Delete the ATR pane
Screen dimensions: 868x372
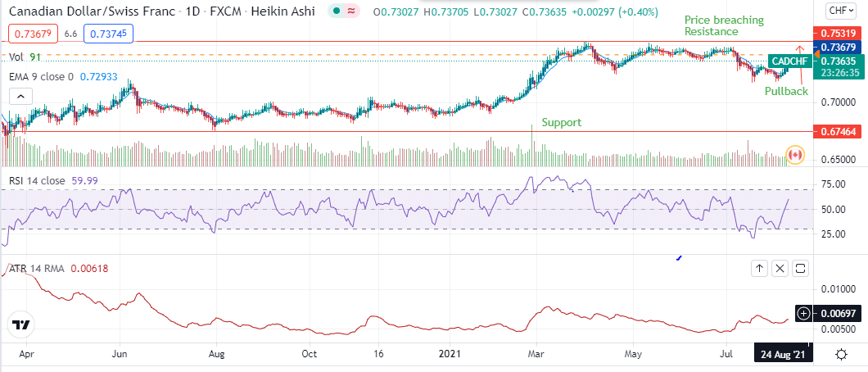780,268
